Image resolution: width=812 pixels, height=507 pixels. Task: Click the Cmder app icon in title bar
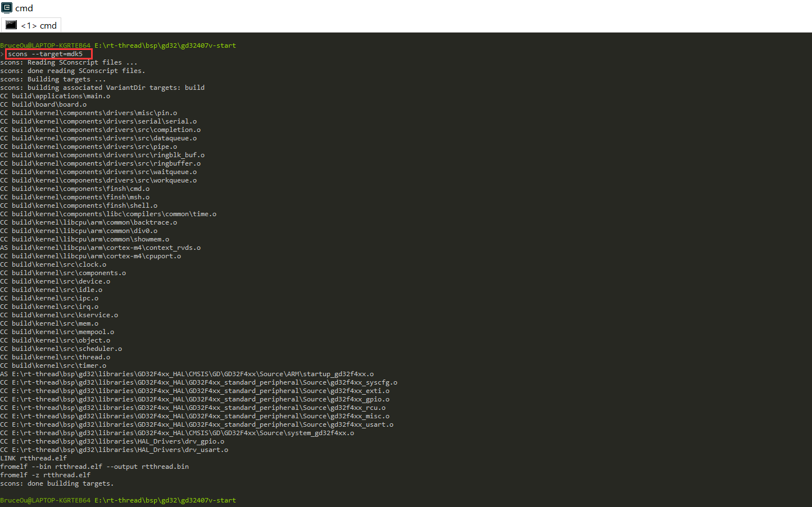pos(7,8)
